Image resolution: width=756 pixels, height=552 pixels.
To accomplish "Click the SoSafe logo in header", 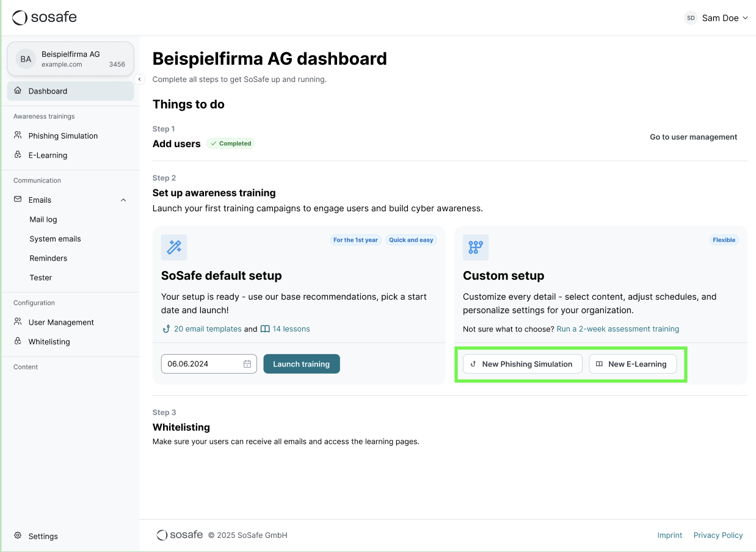I will [x=45, y=18].
